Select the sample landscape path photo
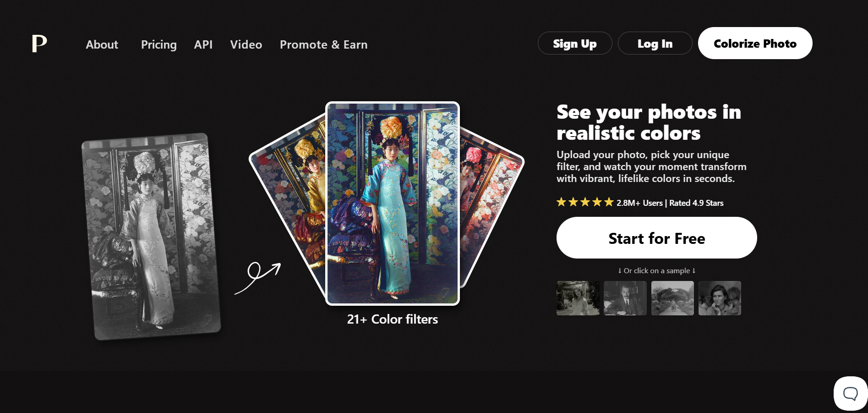Viewport: 868px width, 413px height. coord(672,298)
